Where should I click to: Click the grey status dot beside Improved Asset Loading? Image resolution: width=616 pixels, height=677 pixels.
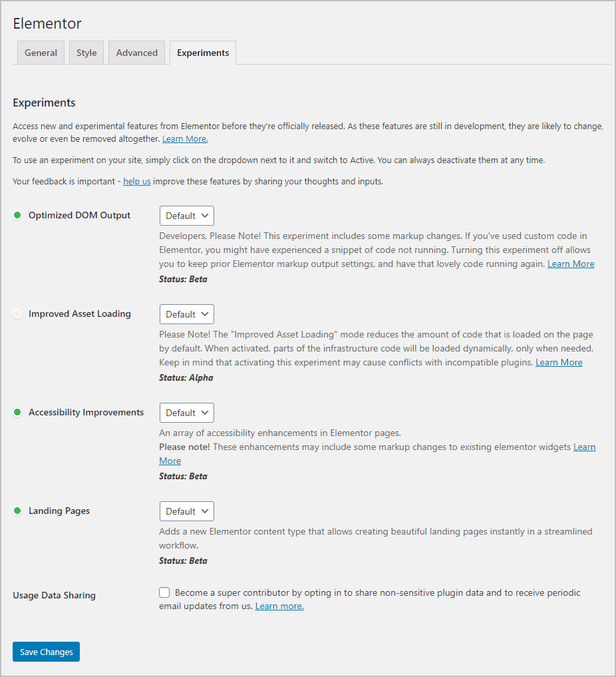tap(17, 314)
